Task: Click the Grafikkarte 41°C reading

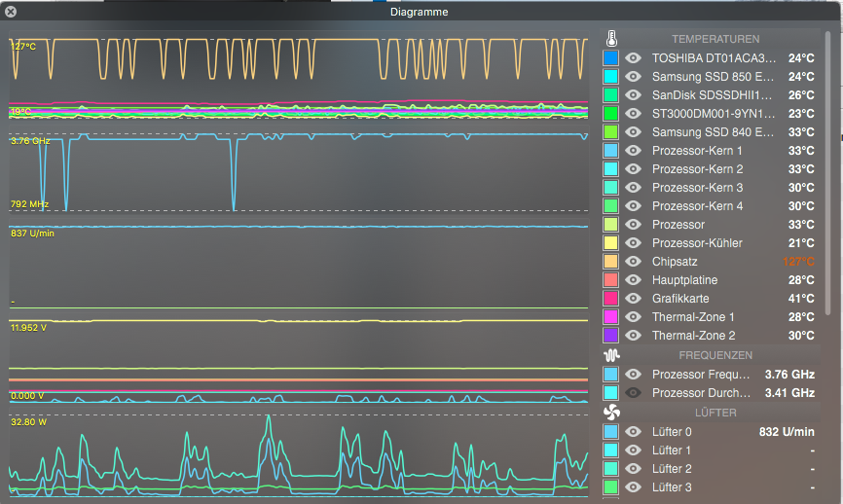Action: tap(801, 298)
